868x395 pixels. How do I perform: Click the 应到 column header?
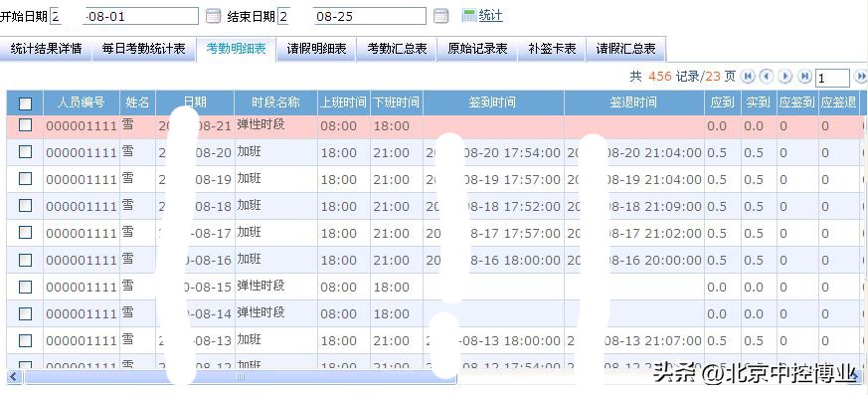click(723, 102)
